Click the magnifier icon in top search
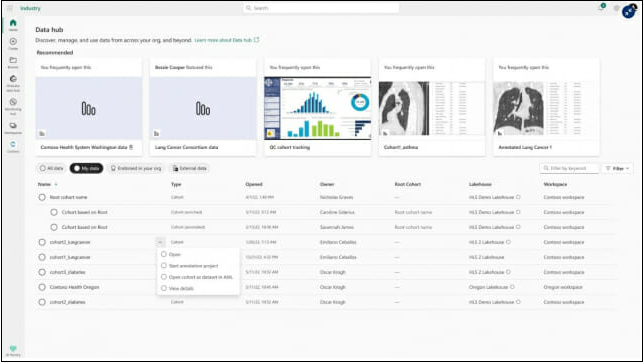Screen dimensions: 644x363 click(x=248, y=8)
